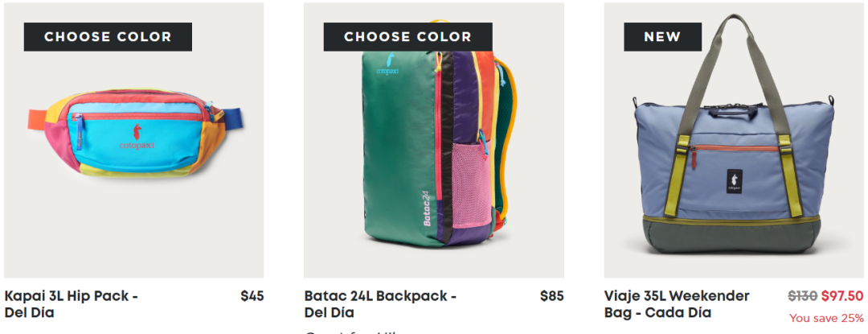
Task: Click the pink mesh pocket on backpack
Action: pyautogui.click(x=471, y=183)
